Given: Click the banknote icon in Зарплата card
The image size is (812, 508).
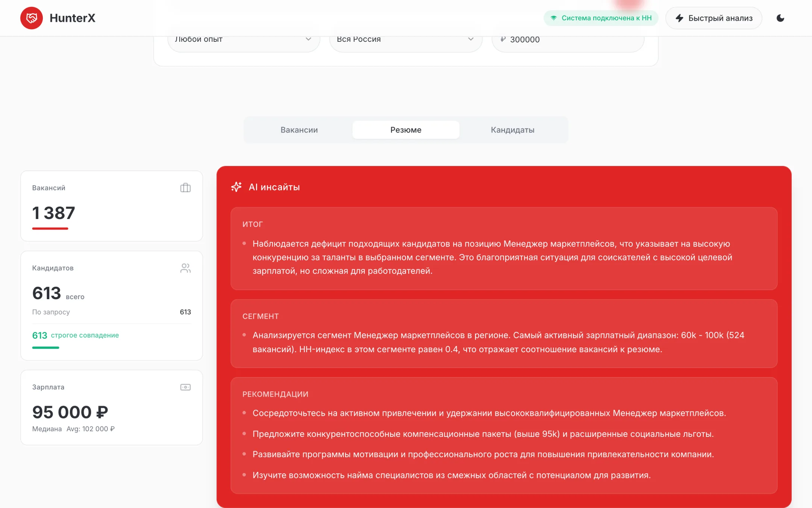Looking at the screenshot, I should [185, 387].
